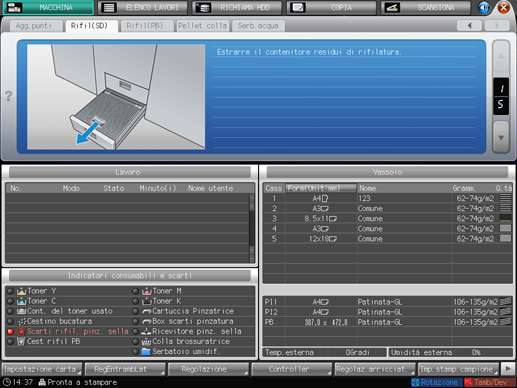The width and height of the screenshot is (517, 388).
Task: Open the ELENCO LAVORI tab
Action: pyautogui.click(x=143, y=7)
